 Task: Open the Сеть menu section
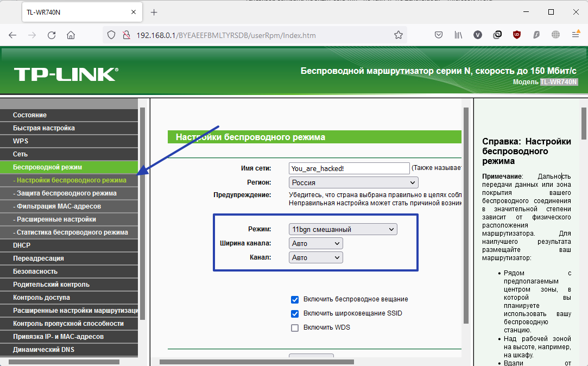69,154
